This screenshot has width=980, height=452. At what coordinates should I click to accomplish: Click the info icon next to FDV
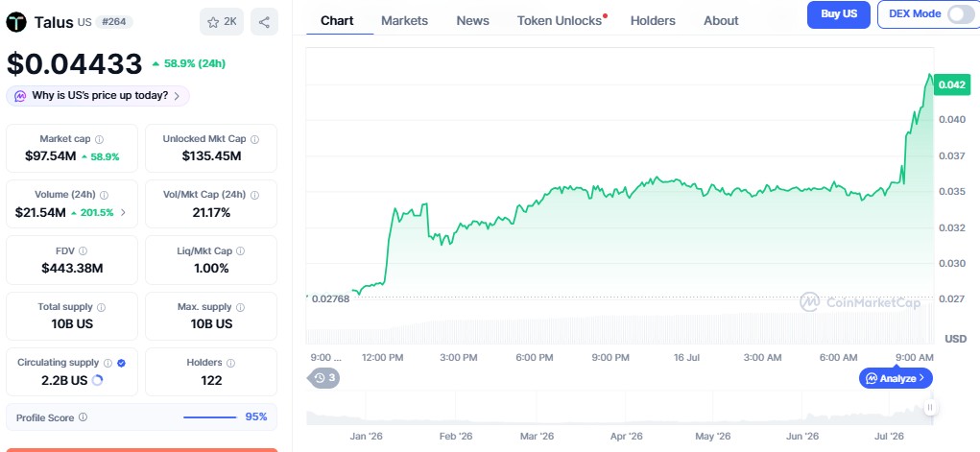pyautogui.click(x=84, y=250)
